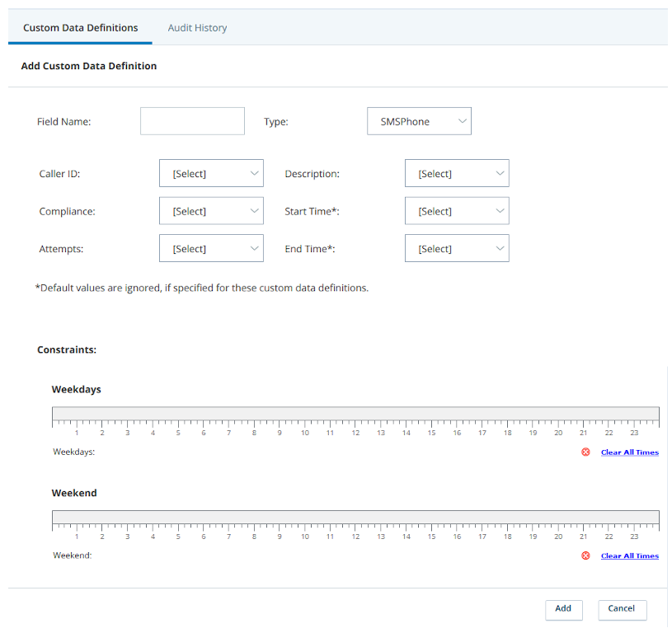Image resolution: width=672 pixels, height=633 pixels.
Task: Click the End Time*: label
Action: click(x=310, y=249)
